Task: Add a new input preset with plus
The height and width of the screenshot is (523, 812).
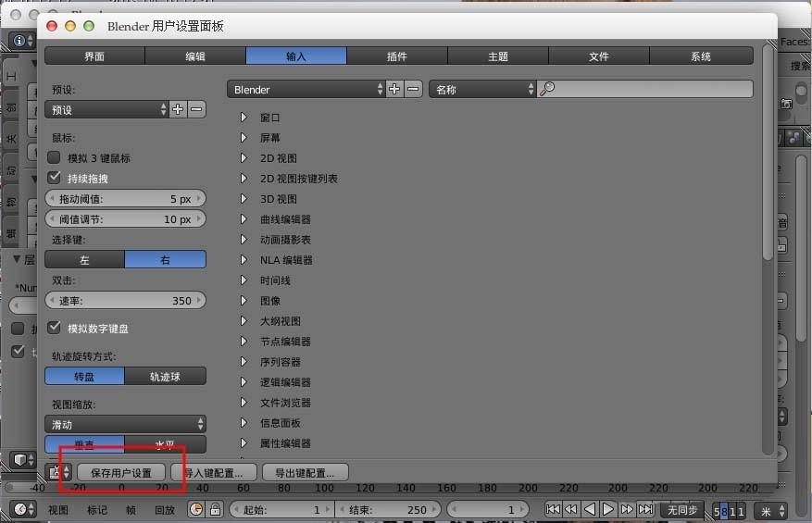Action: 178,109
